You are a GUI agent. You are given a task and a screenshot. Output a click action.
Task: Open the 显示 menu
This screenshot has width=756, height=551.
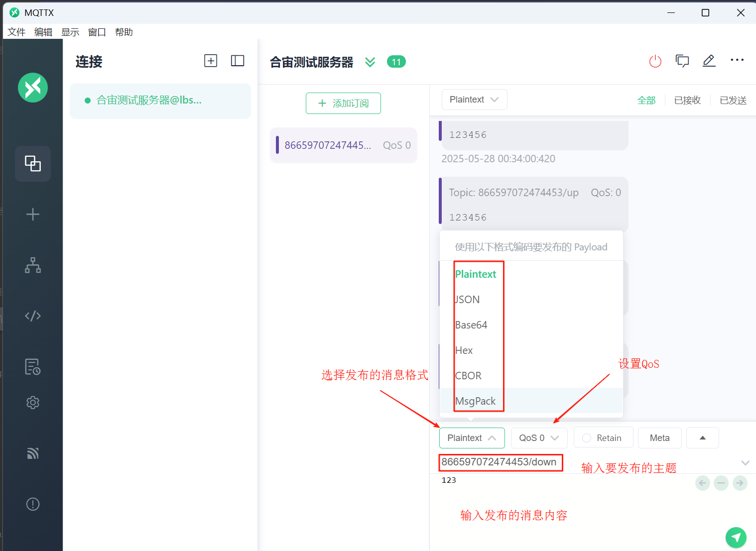pyautogui.click(x=70, y=32)
